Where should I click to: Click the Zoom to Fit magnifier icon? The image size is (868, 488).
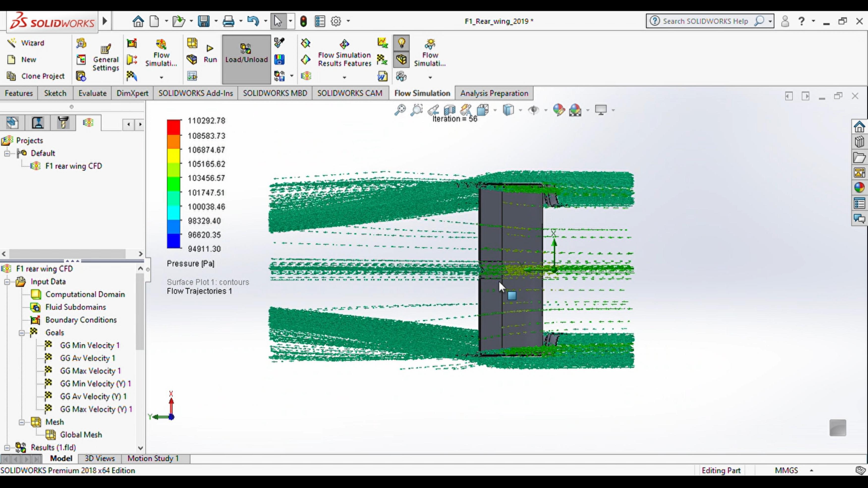point(400,110)
